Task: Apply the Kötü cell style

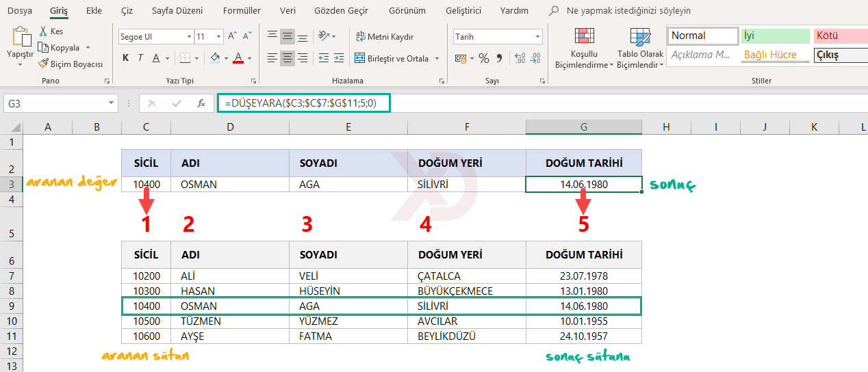Action: coord(840,36)
